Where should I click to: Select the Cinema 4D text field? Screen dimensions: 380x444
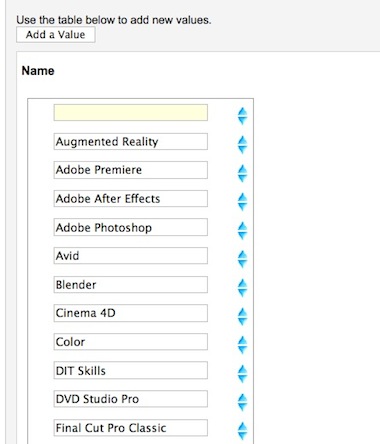(x=131, y=313)
